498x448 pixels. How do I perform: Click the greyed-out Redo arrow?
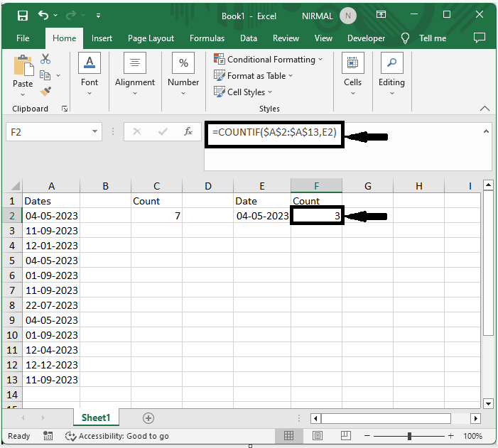(x=71, y=15)
